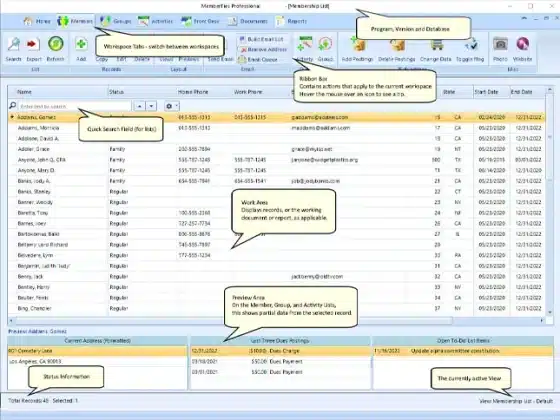Switch to the Documents workspace tab

tap(248, 21)
